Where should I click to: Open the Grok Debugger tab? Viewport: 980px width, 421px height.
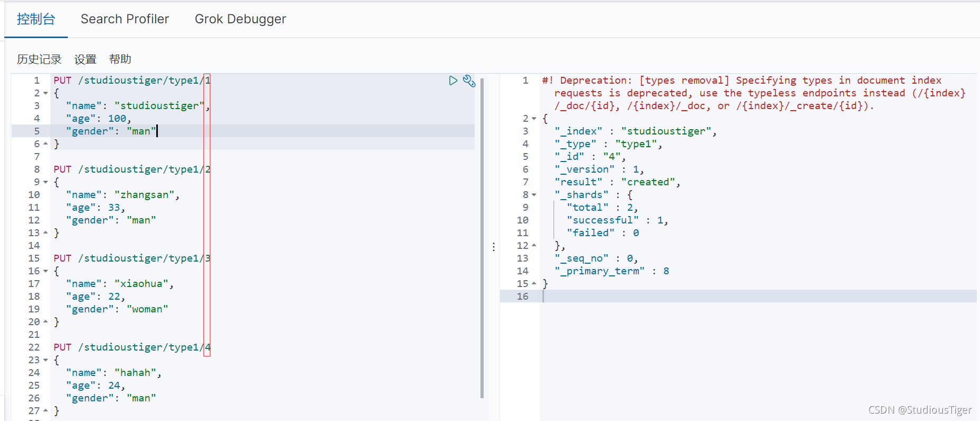(240, 19)
